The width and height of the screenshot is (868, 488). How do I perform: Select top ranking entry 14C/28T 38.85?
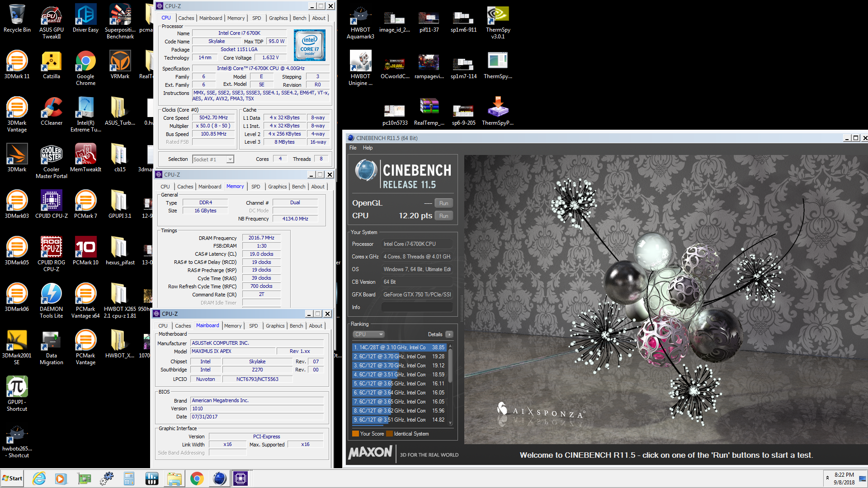[399, 347]
